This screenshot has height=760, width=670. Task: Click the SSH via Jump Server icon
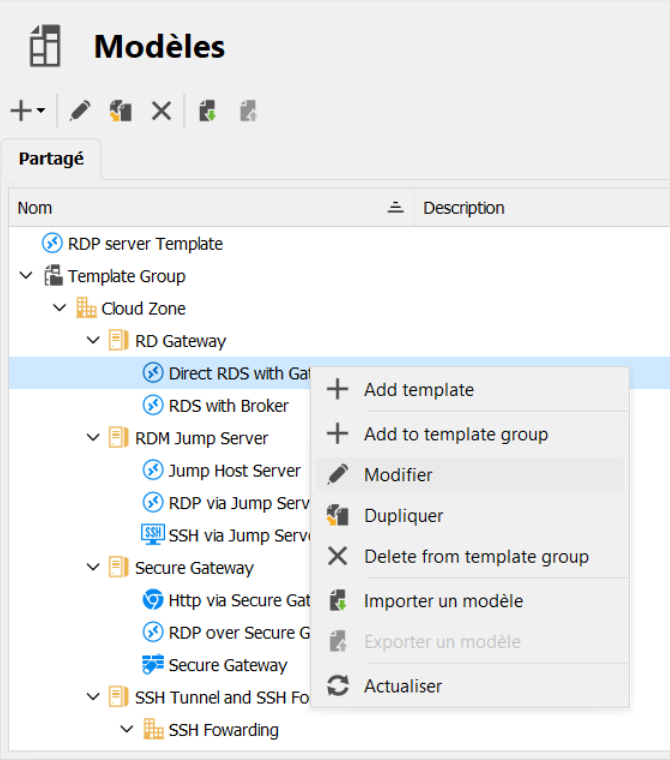click(x=152, y=535)
